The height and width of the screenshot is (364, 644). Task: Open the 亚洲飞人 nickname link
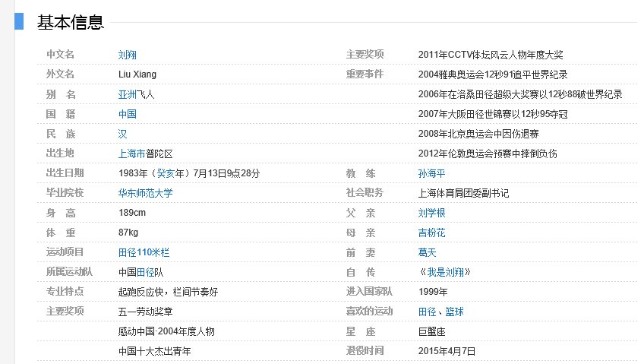(x=136, y=94)
